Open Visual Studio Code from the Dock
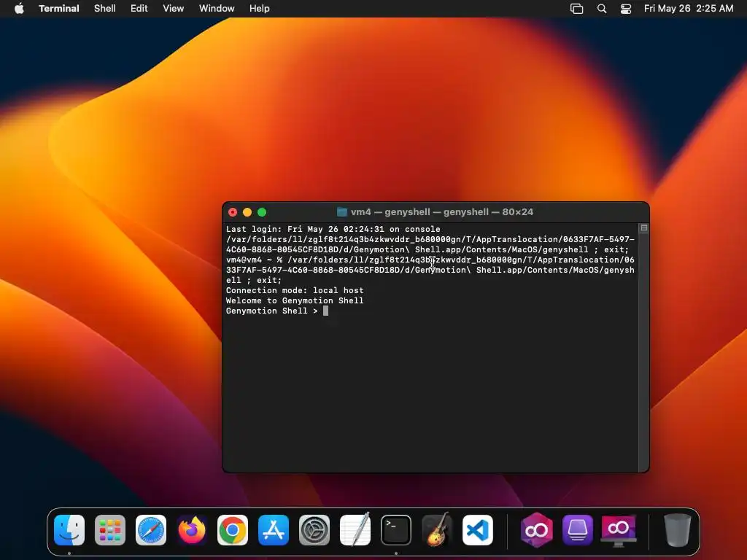This screenshot has width=747, height=560. (x=478, y=530)
